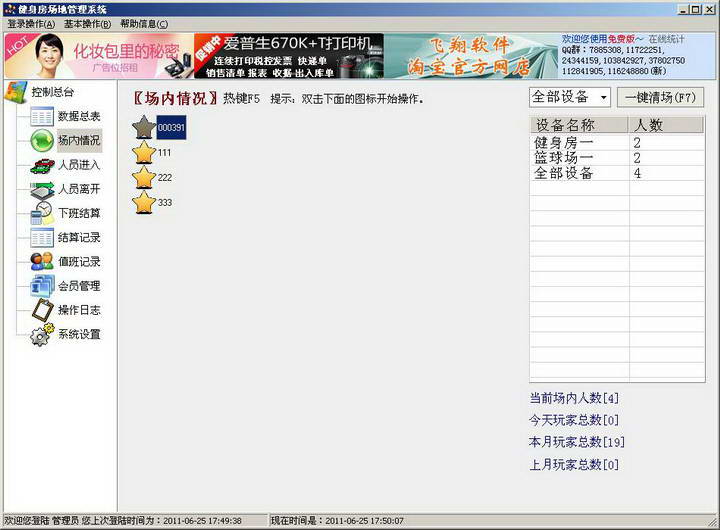Select the green 场内情况 globe icon
The image size is (720, 530).
(x=42, y=140)
